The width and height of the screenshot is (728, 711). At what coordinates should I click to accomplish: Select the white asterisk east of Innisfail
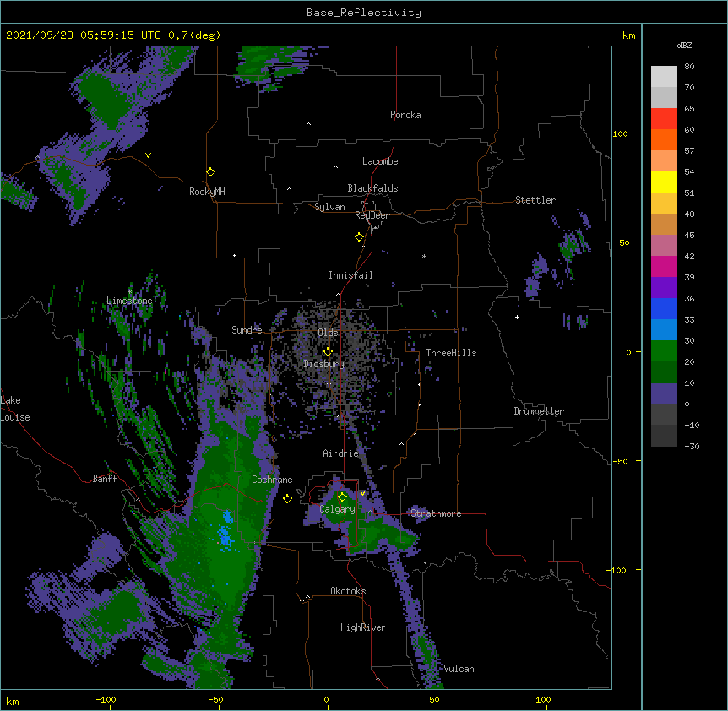click(424, 256)
